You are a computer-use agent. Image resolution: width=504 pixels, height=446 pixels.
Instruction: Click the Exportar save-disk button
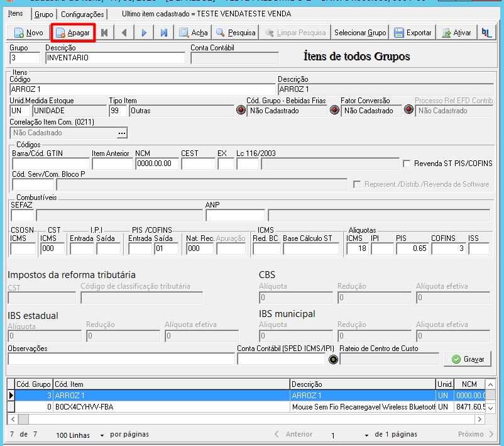point(413,33)
